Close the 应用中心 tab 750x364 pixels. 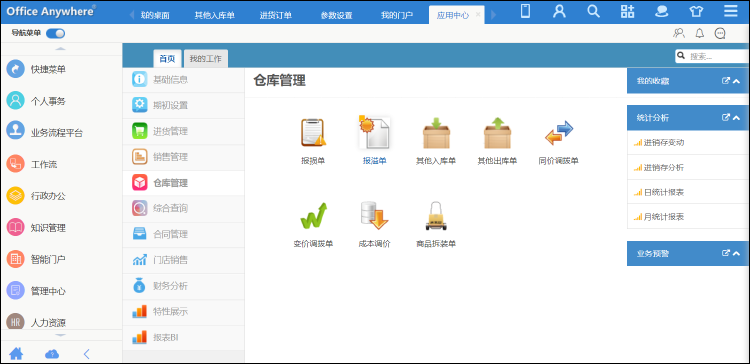(x=478, y=15)
